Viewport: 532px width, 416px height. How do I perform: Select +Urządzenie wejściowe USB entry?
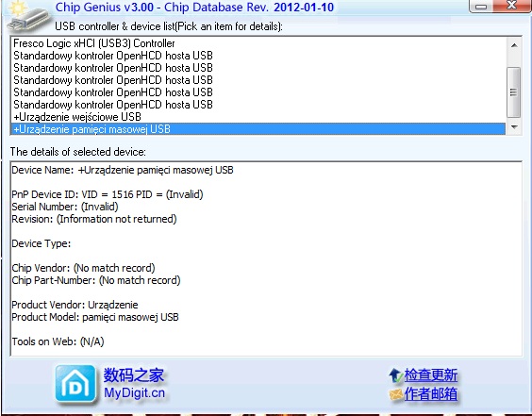[x=77, y=117]
